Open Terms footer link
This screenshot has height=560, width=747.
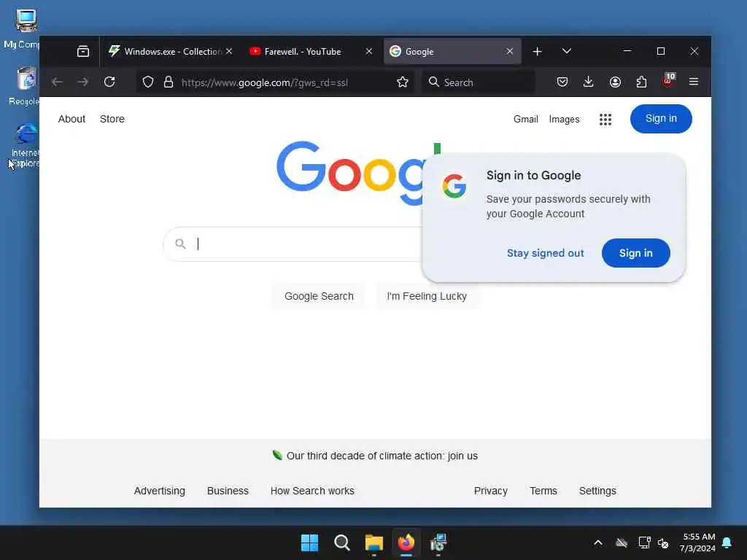(x=543, y=491)
